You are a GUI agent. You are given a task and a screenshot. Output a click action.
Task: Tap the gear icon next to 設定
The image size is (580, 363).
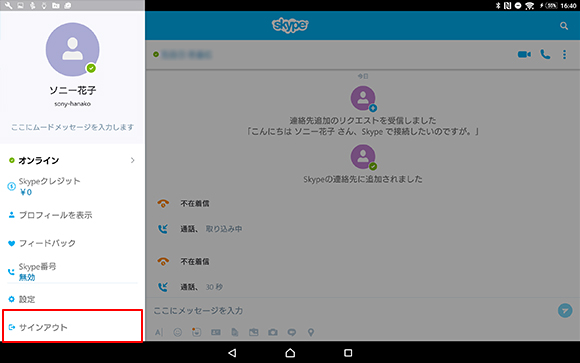pos(11,299)
